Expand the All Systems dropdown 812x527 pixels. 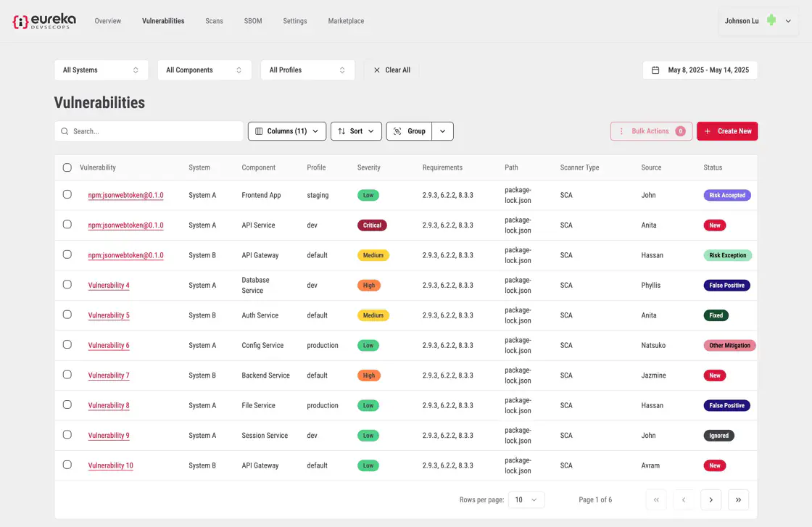pos(101,70)
